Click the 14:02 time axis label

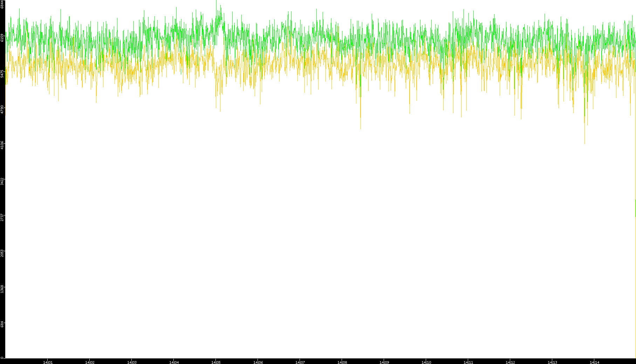90,362
